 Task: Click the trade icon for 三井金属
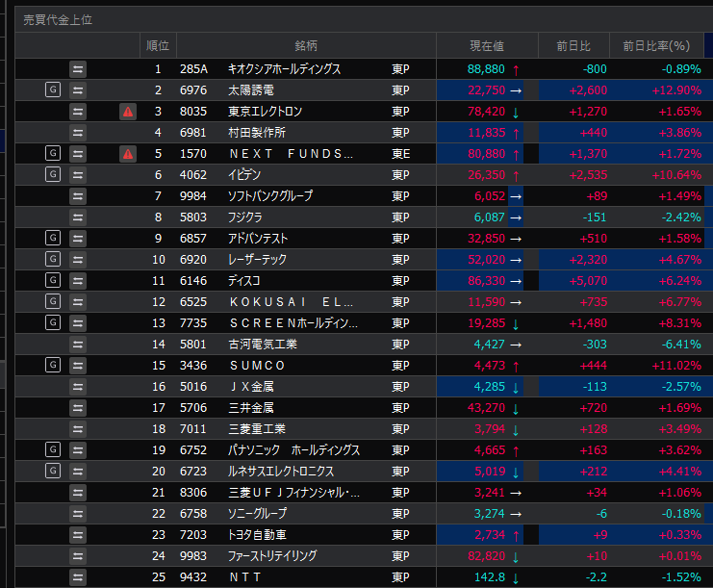pos(78,408)
